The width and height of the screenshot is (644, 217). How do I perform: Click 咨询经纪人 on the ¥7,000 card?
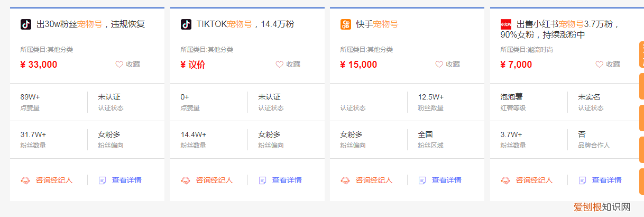point(534,180)
